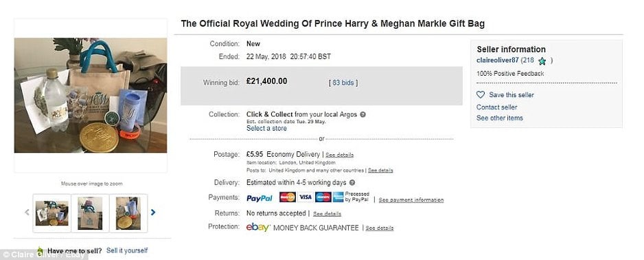Click the PayPal logo under Payments
644x260 pixels.
[259, 198]
